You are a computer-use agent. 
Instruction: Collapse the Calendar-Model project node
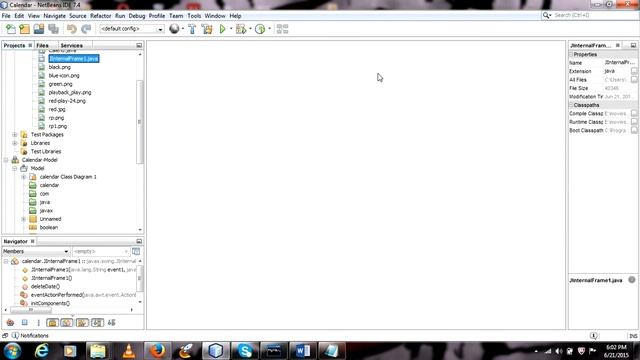click(6, 160)
